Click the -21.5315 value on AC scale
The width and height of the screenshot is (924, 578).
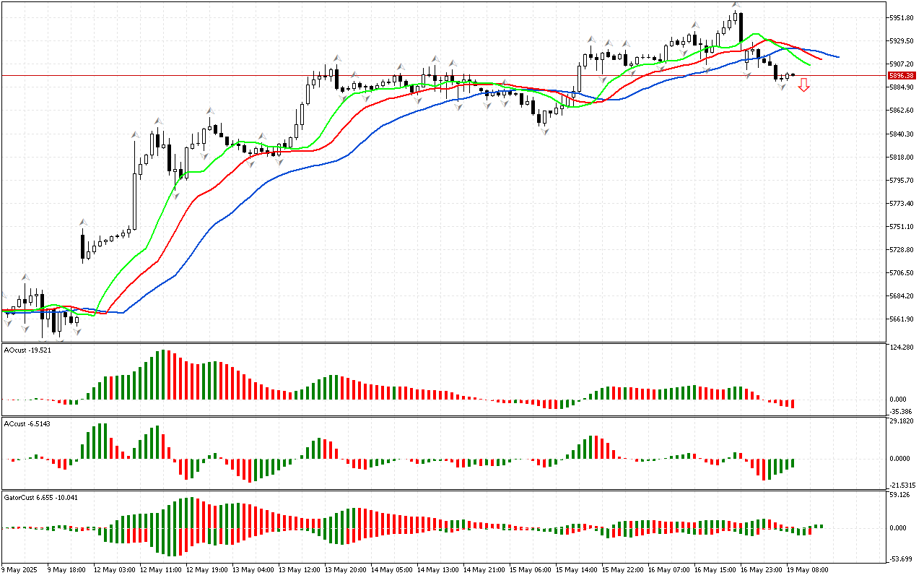coord(902,486)
